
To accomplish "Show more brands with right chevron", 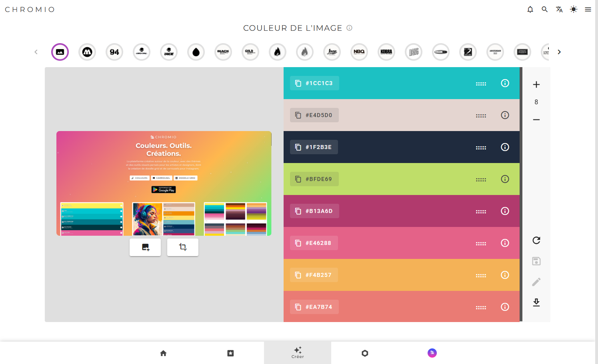I will click(559, 52).
